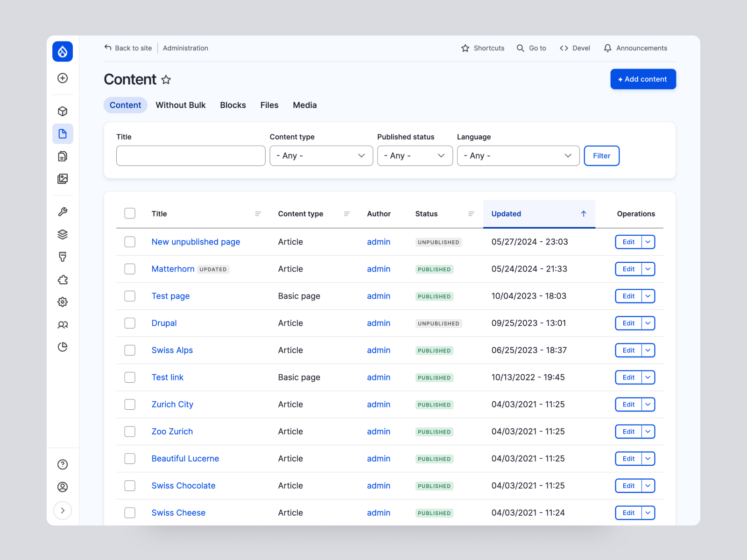Open the media images icon in sidebar
The height and width of the screenshot is (560, 747).
63,179
